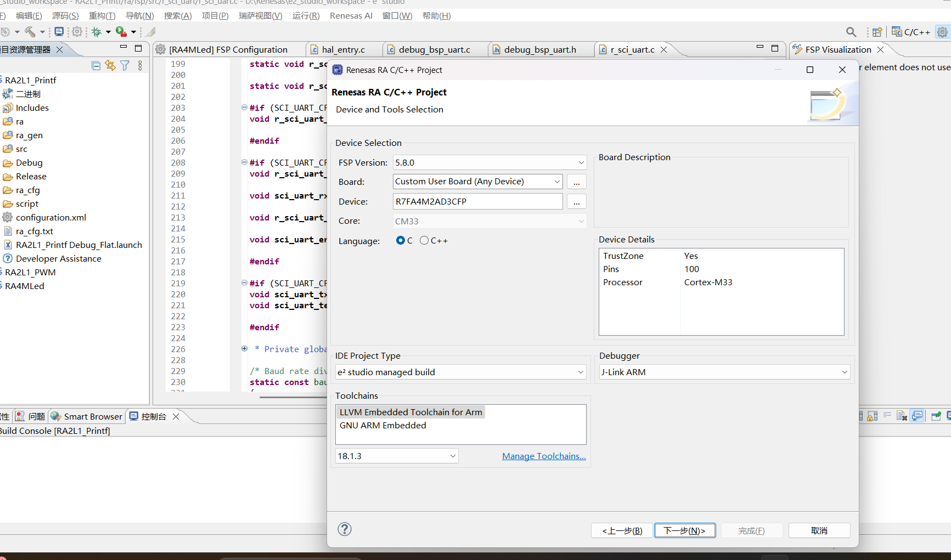
Task: Click the magnifier search icon
Action: tap(851, 32)
